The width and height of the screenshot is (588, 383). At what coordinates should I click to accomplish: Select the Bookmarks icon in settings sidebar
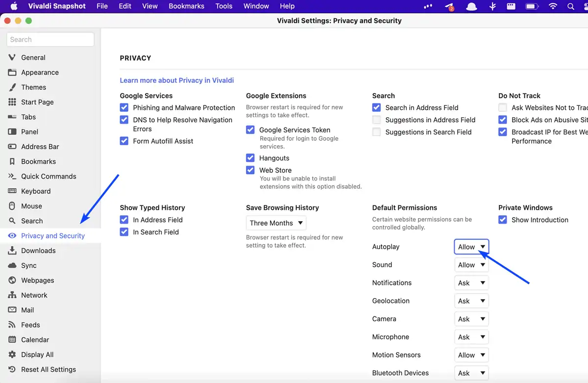pos(12,161)
